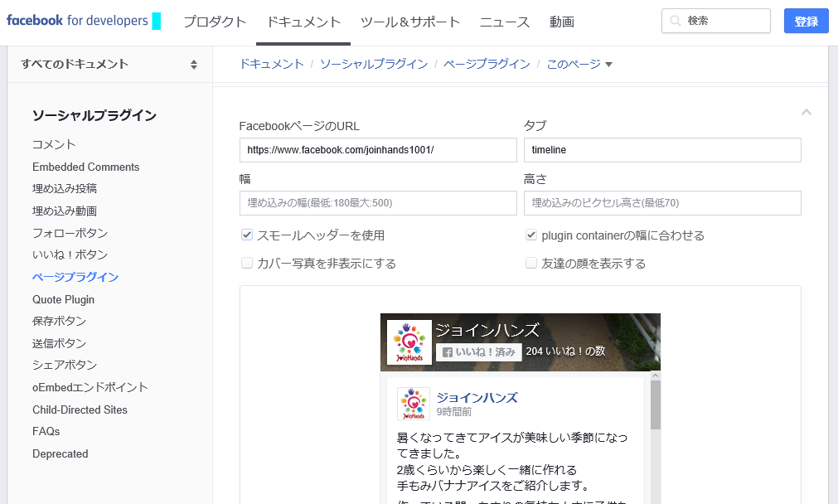Open 埋め込み投稿 in the sidebar
838x504 pixels.
65,189
